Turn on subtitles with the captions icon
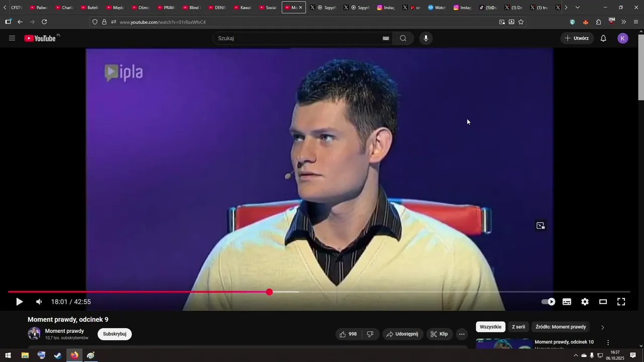This screenshot has width=644, height=362. pos(567,302)
